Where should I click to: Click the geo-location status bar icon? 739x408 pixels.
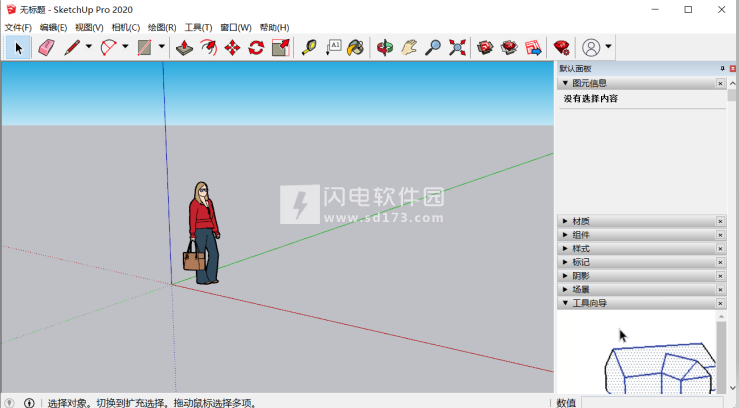pyautogui.click(x=9, y=403)
